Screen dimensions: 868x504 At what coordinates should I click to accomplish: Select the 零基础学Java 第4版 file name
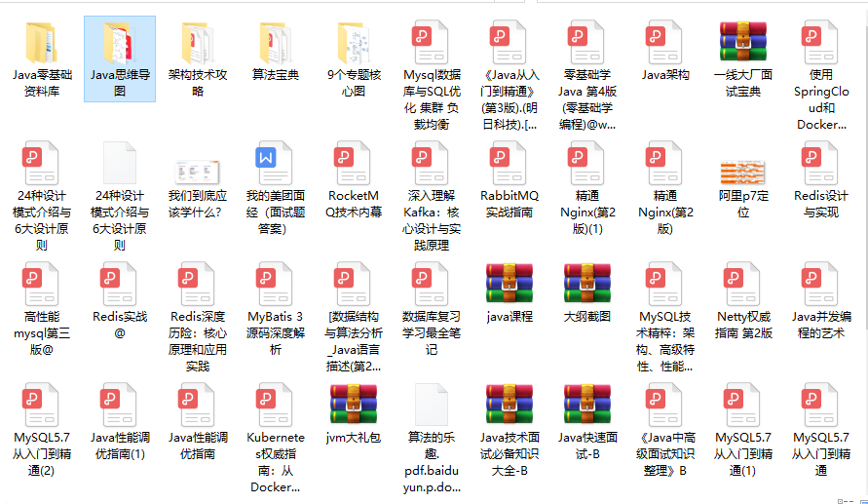tap(586, 99)
